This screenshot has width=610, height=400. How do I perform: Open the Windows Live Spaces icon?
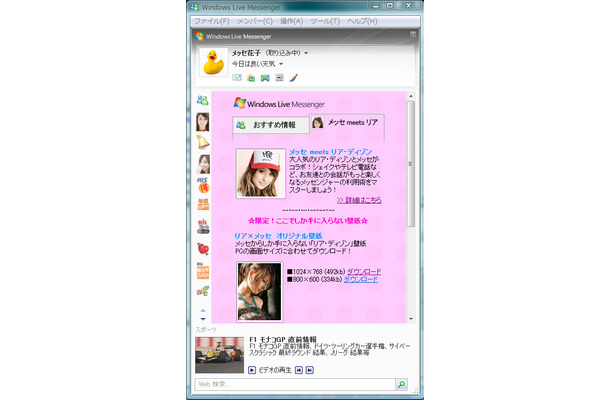[251, 78]
